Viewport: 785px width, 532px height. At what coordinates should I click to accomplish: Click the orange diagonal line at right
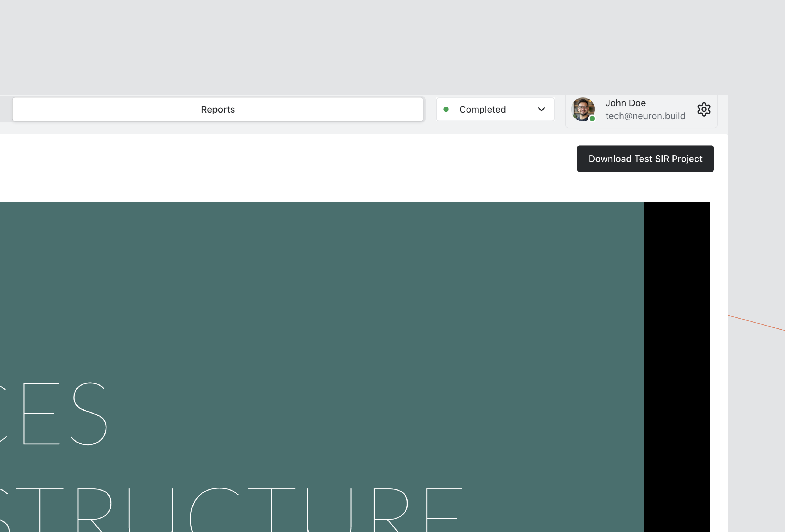(x=757, y=323)
